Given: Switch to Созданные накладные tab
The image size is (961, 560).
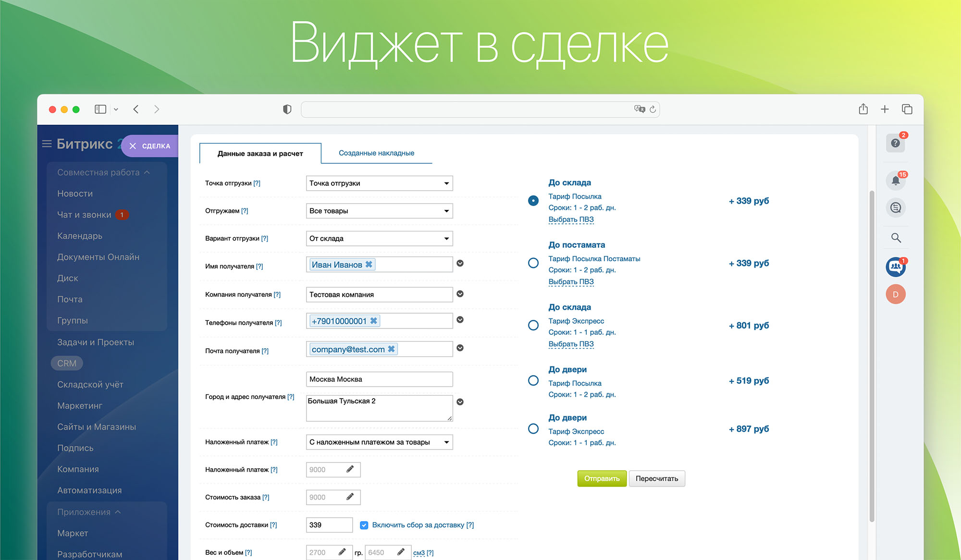Looking at the screenshot, I should pos(376,153).
